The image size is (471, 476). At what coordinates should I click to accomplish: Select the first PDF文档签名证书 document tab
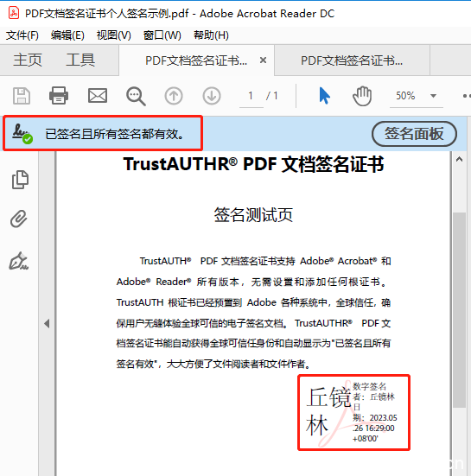(x=196, y=60)
